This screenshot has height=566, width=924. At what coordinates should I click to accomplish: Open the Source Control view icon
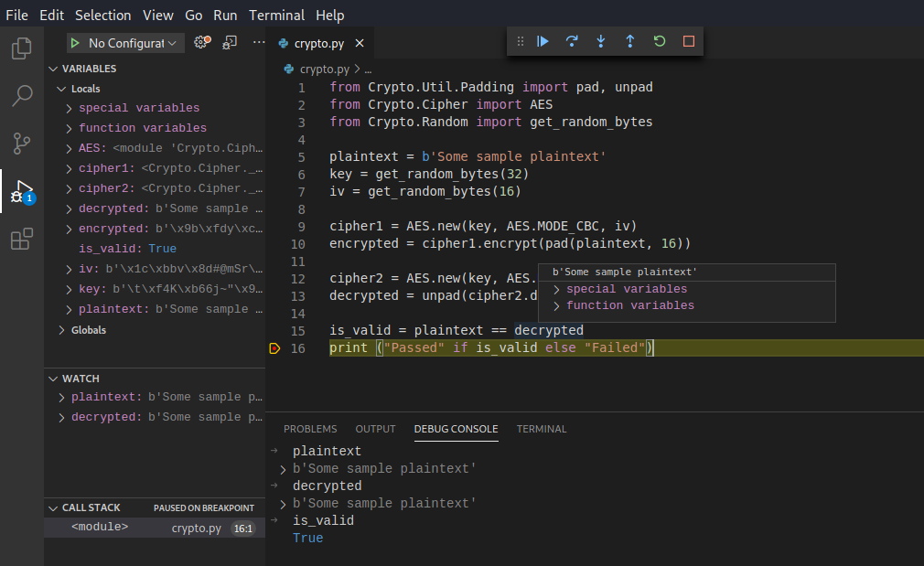click(x=21, y=144)
